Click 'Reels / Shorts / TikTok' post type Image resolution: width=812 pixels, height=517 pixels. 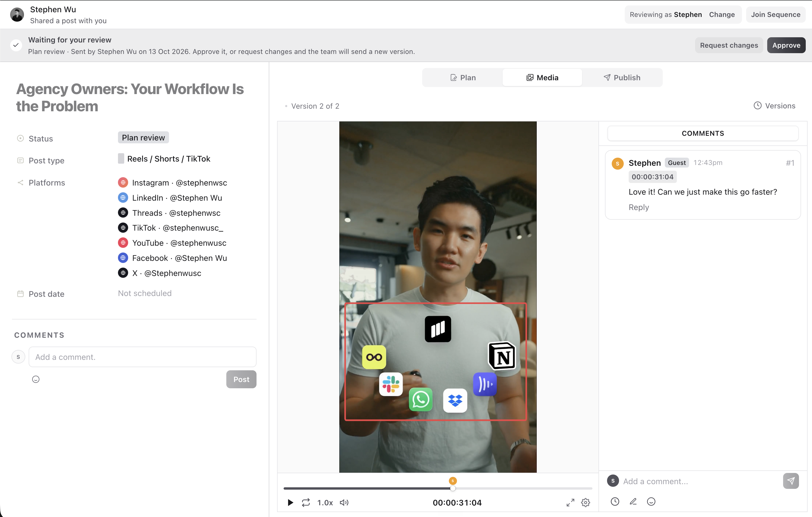[x=168, y=159]
